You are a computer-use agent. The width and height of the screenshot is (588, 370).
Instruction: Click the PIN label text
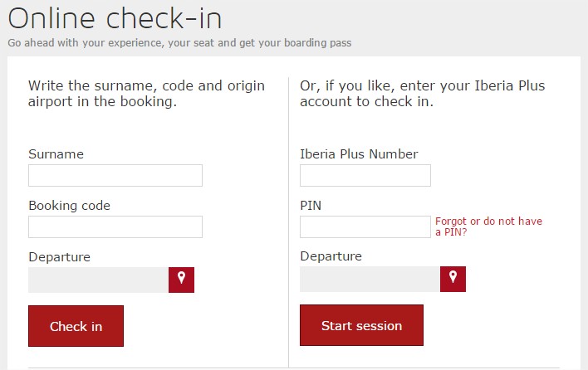[311, 206]
